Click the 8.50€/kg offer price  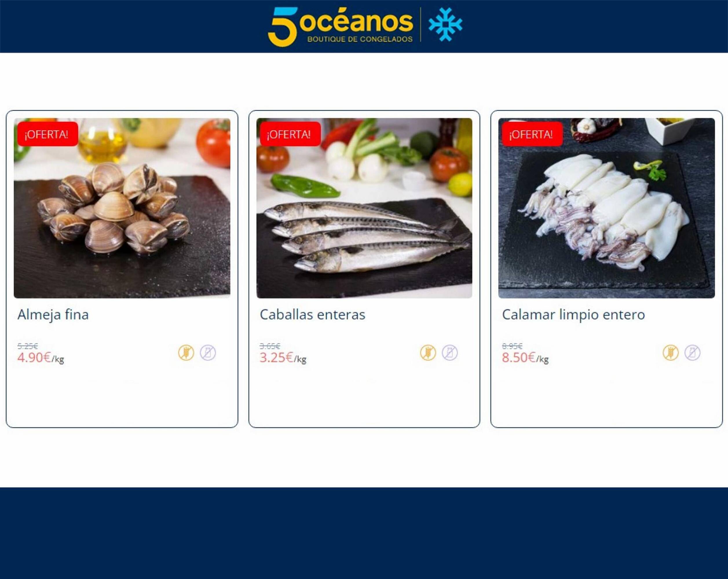coord(525,358)
